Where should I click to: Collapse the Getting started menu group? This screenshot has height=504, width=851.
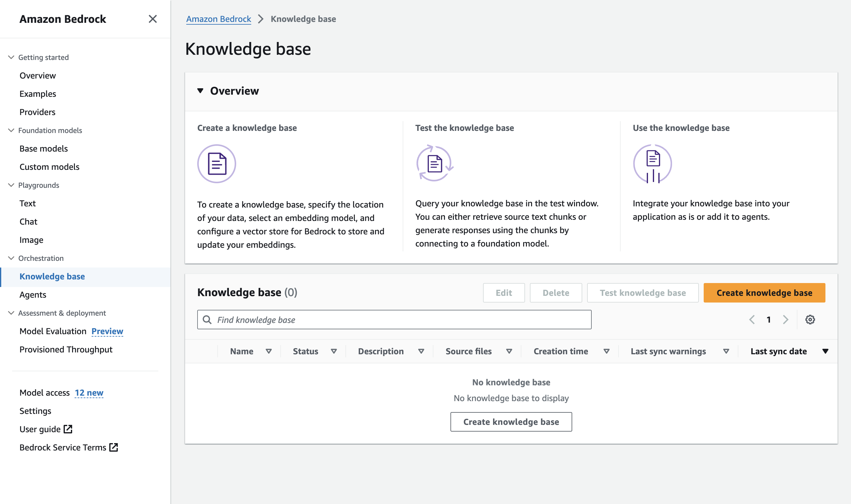[11, 57]
